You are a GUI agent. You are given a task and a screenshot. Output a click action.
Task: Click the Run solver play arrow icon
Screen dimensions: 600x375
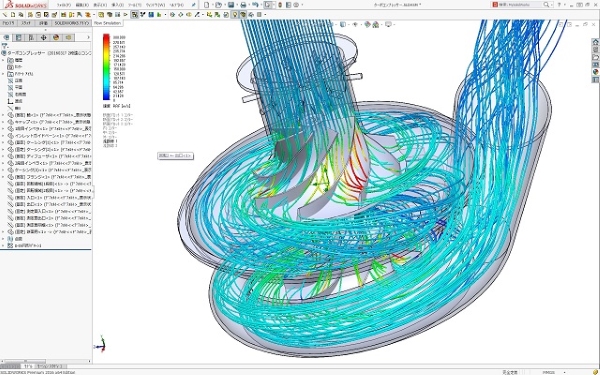click(x=126, y=15)
